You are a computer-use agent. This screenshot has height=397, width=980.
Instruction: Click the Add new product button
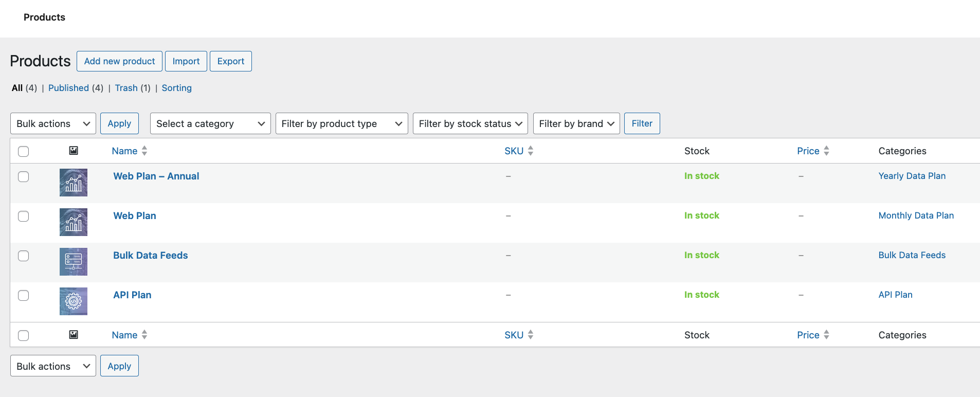pos(119,61)
